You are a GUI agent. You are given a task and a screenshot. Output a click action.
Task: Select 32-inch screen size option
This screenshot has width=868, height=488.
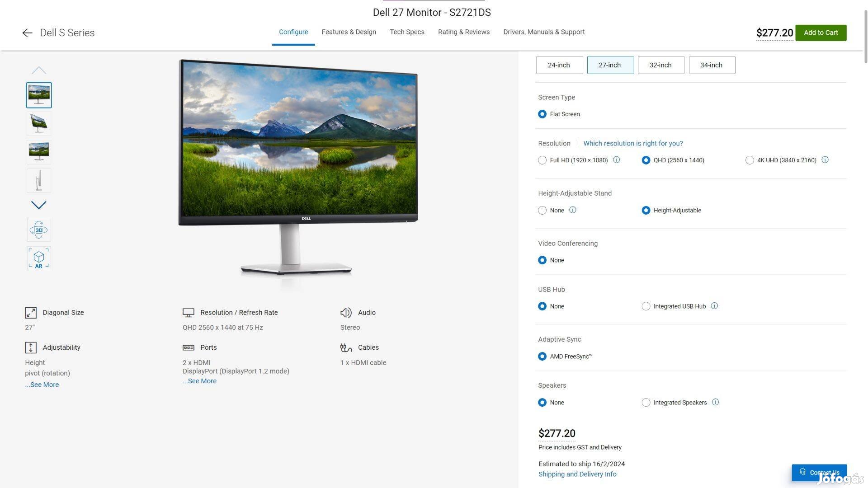660,64
